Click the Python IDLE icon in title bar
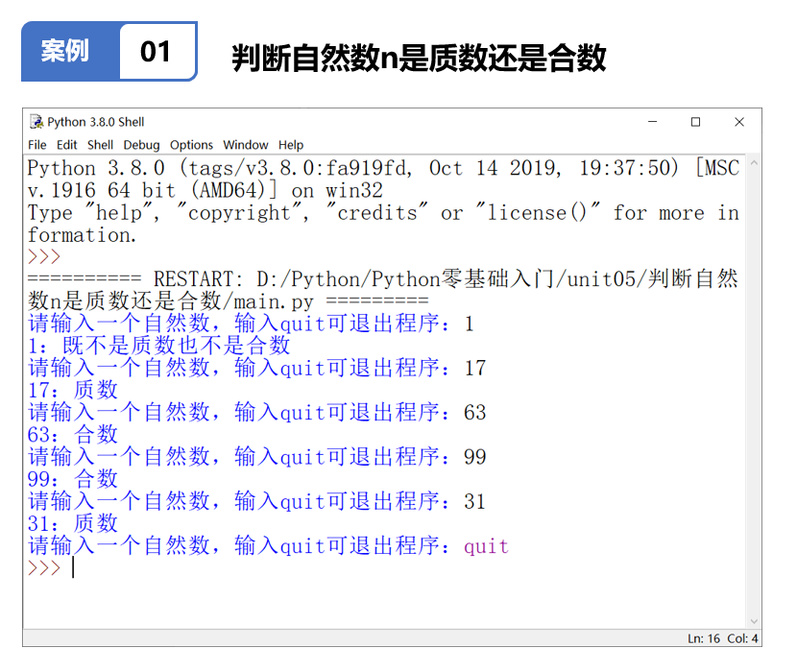 click(36, 122)
